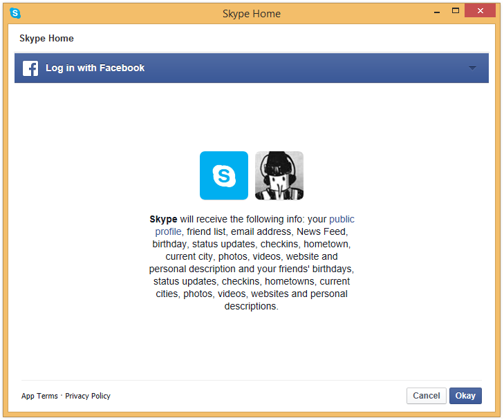Click the large blue Skype app icon
This screenshot has height=420, width=504.
[x=224, y=175]
